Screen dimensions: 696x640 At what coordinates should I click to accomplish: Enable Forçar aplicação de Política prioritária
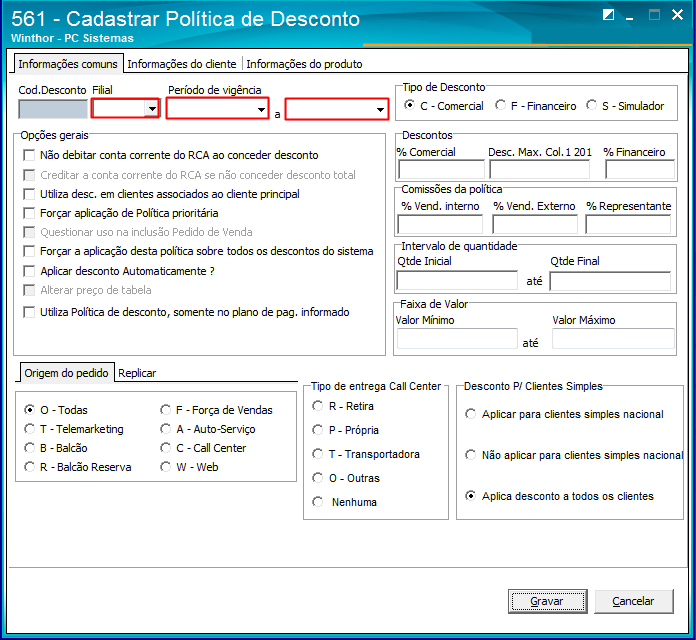pyautogui.click(x=29, y=213)
